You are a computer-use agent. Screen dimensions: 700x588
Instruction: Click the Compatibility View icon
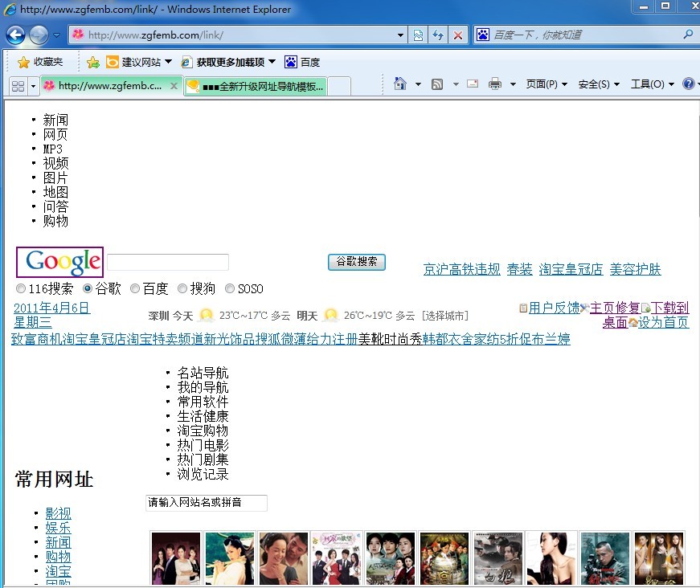coord(418,35)
